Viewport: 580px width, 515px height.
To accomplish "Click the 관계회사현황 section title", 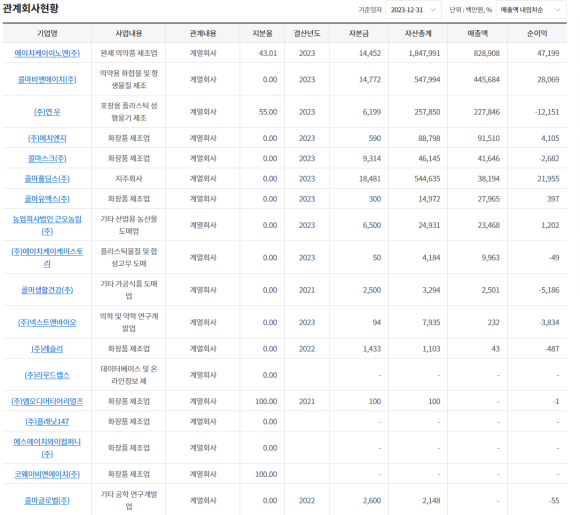I will click(x=31, y=8).
